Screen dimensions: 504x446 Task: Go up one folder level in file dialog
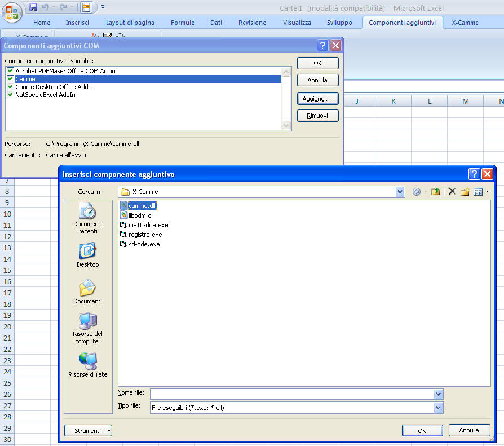436,192
